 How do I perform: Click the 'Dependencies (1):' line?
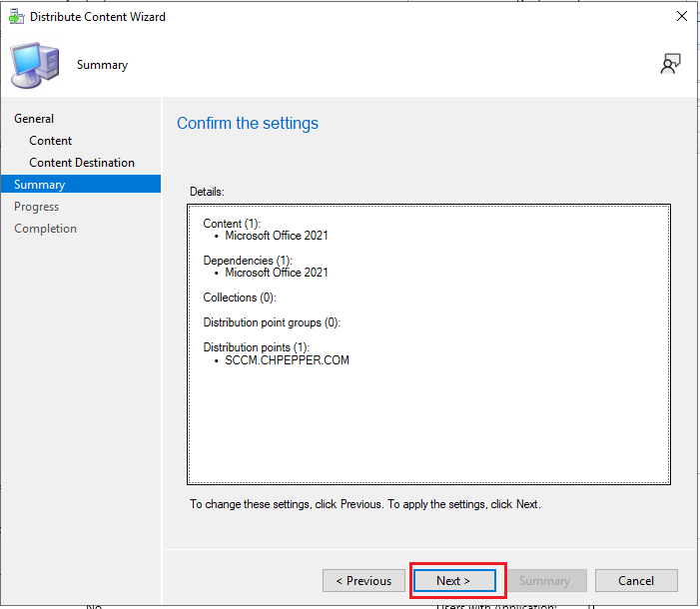(x=248, y=260)
